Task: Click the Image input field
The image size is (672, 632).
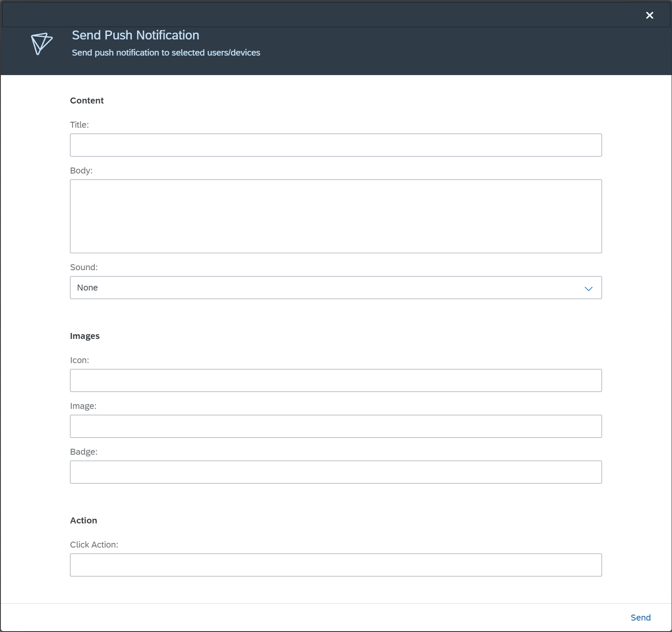Action: pos(336,426)
